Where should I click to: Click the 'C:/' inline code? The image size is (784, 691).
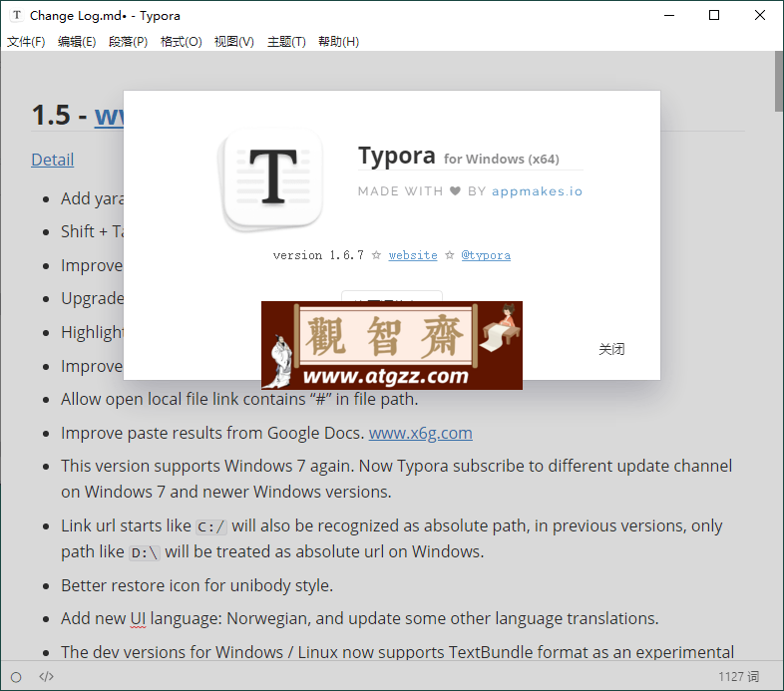(x=211, y=526)
